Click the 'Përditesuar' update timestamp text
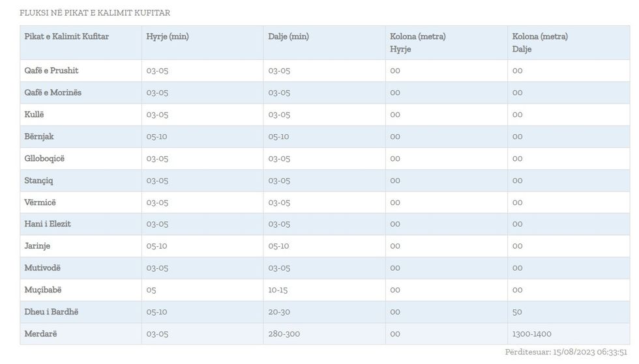639x364 pixels. point(566,352)
